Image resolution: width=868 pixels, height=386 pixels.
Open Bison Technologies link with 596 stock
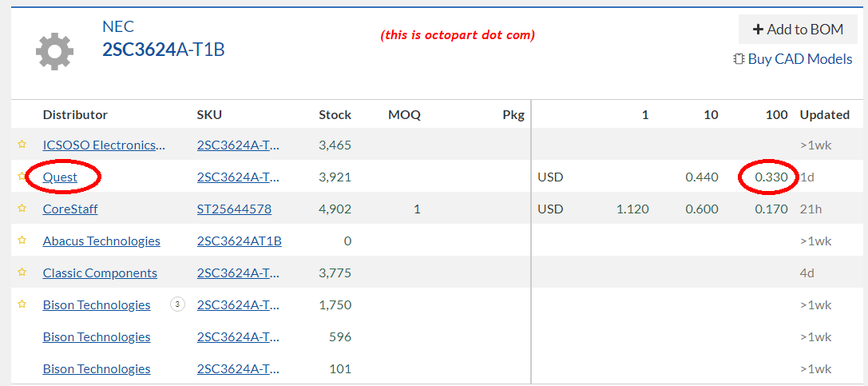[97, 336]
